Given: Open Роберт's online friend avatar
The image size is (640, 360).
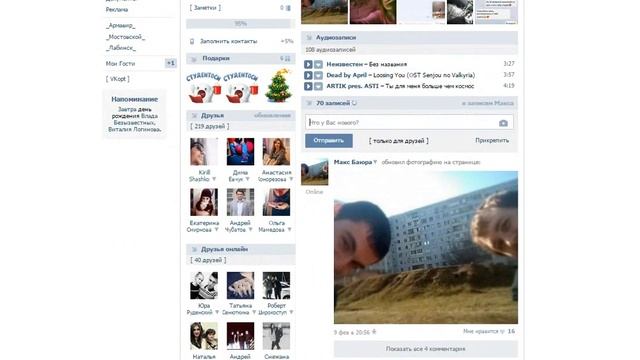Looking at the screenshot, I should (276, 286).
